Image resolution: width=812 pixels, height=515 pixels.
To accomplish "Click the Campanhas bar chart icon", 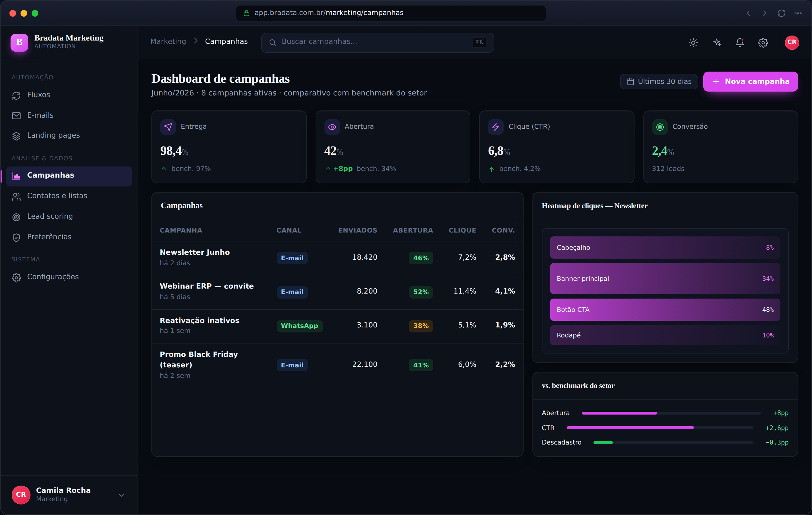I will tap(16, 176).
